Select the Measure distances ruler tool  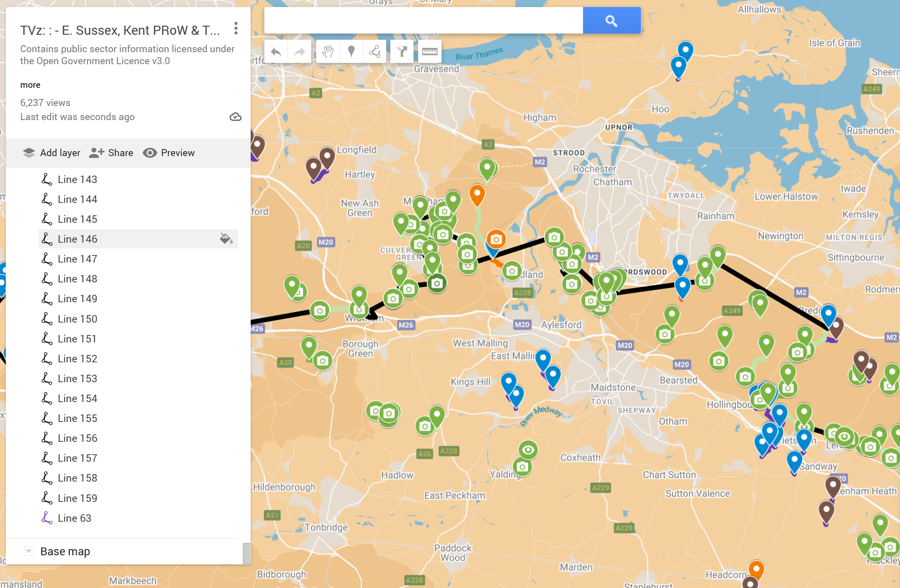pyautogui.click(x=429, y=52)
